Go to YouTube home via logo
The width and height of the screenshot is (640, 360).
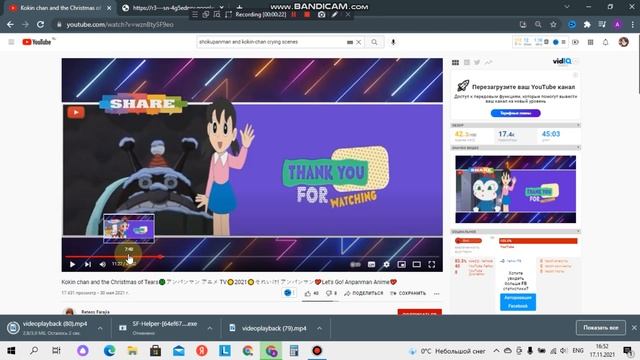coord(37,42)
